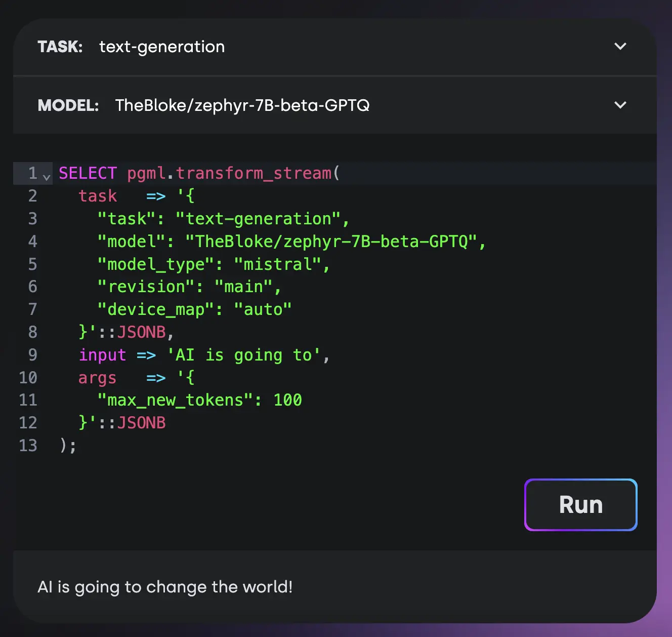Click the text-generation value in the TASK row
Screen dimensions: 672x637
[161, 47]
